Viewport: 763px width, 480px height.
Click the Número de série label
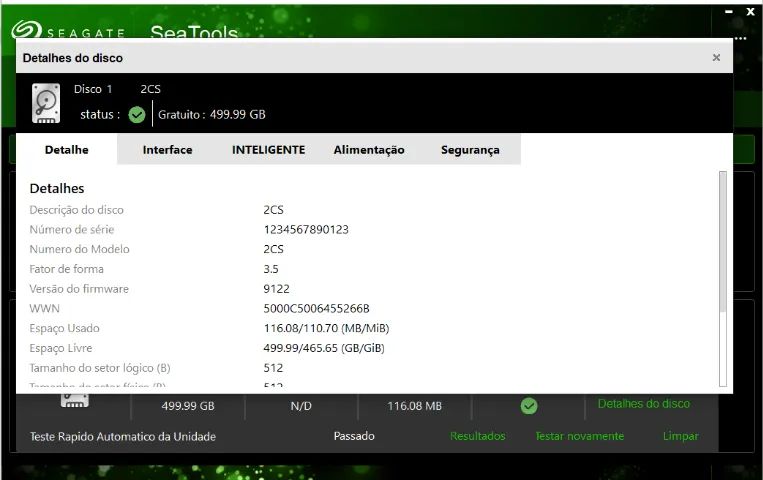click(72, 229)
